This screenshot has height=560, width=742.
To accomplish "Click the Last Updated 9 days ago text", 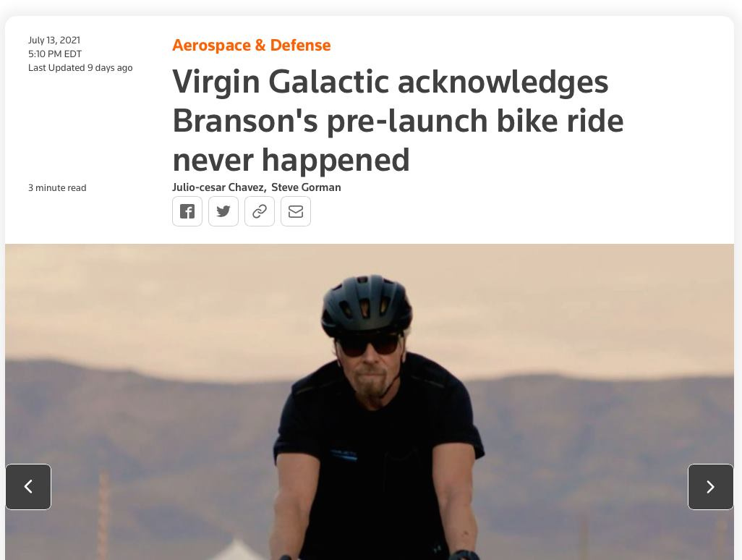I will pyautogui.click(x=80, y=68).
